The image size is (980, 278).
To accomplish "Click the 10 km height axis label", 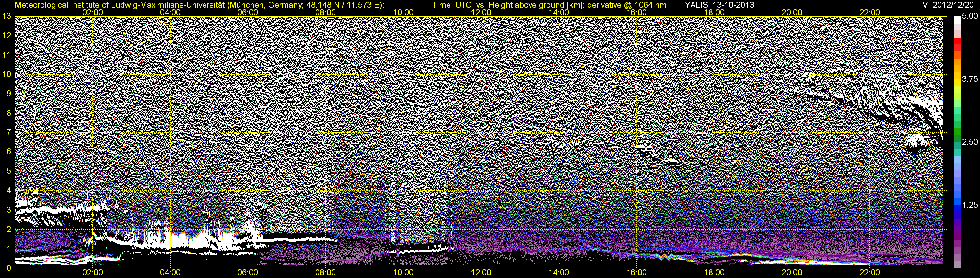I will coord(7,74).
